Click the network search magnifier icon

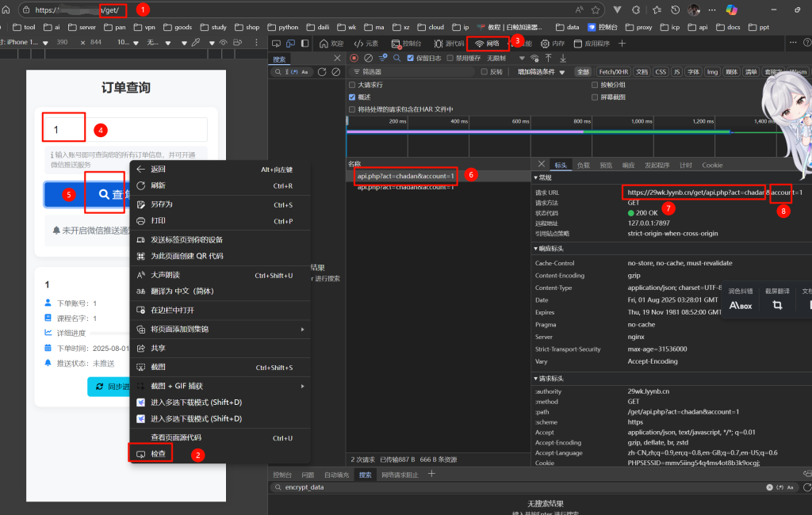396,58
